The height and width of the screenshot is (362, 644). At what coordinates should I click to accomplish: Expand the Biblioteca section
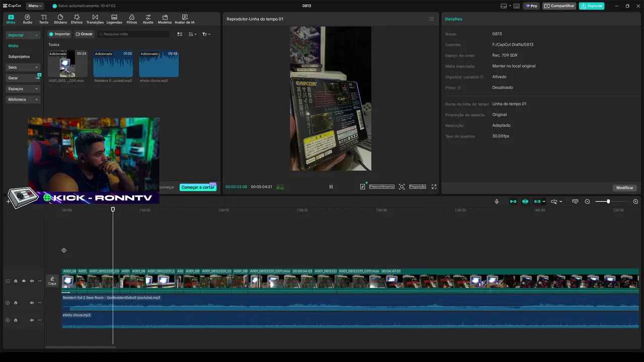[x=23, y=100]
